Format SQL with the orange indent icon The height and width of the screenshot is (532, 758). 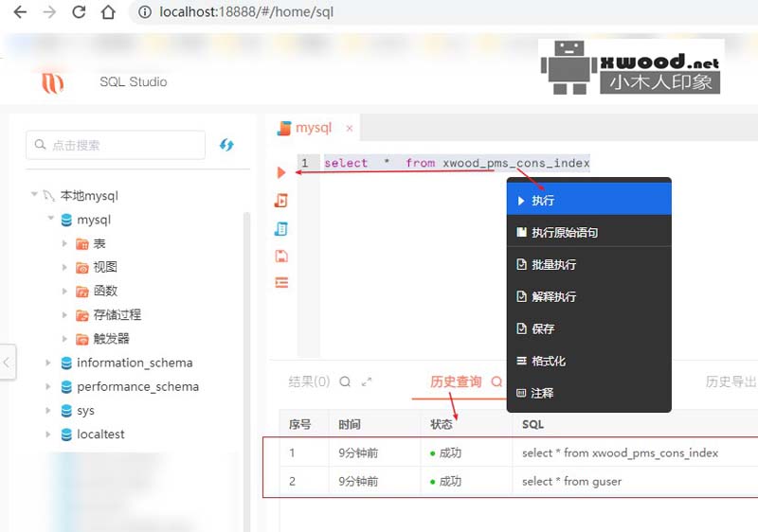click(x=281, y=282)
